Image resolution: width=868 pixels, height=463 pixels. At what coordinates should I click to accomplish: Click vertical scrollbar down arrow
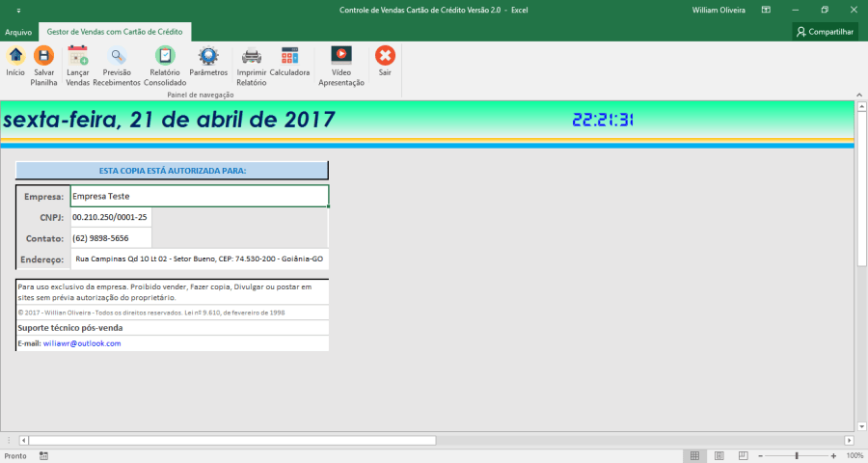click(862, 426)
